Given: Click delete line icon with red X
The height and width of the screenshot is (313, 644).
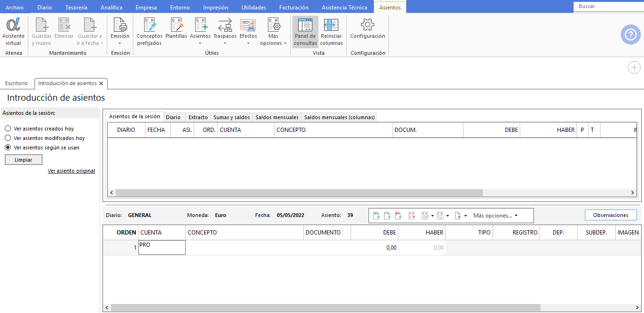Looking at the screenshot, I should pyautogui.click(x=412, y=215).
